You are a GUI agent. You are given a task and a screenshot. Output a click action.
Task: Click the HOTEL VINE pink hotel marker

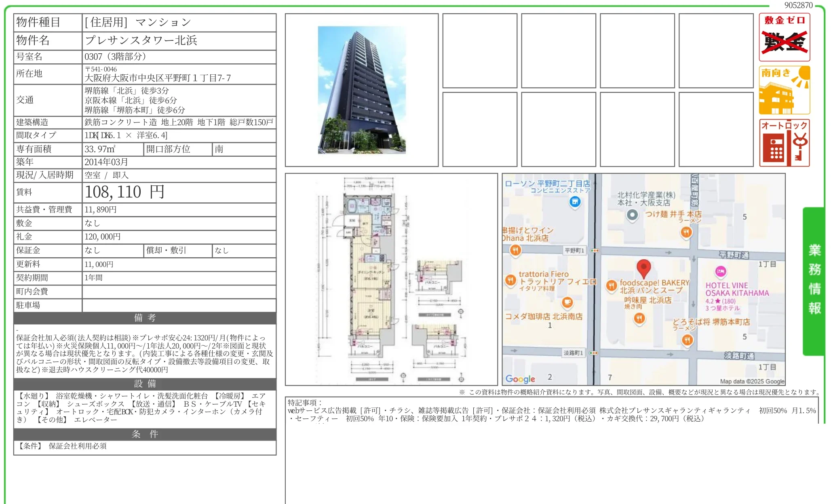pyautogui.click(x=720, y=271)
